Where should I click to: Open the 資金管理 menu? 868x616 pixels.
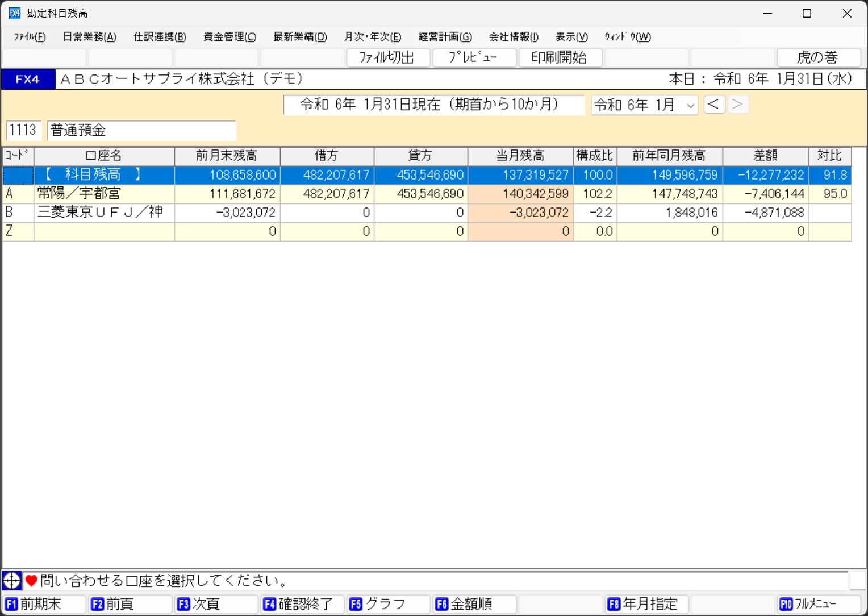[x=229, y=37]
